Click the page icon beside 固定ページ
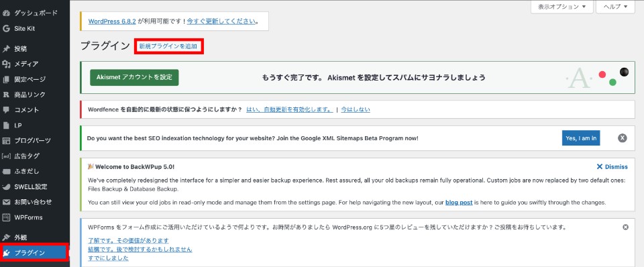The height and width of the screenshot is (267, 644). coord(6,79)
